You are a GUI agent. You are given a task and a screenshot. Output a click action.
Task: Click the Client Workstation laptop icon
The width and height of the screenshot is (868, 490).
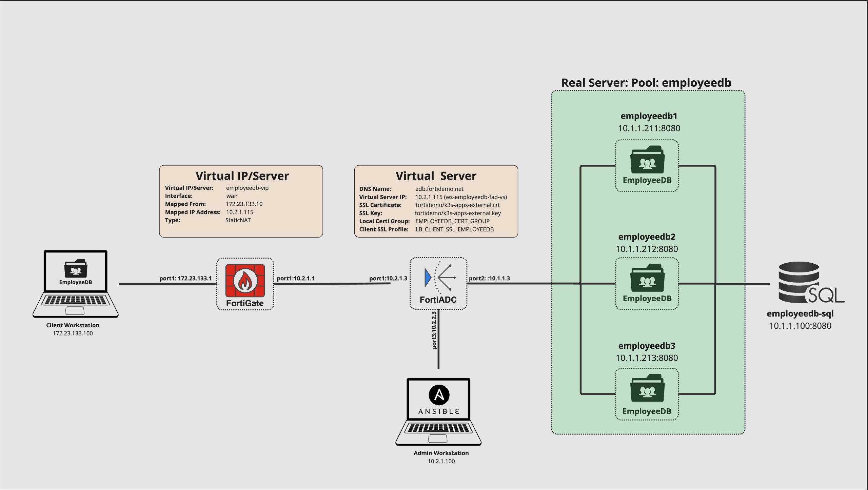coord(76,284)
